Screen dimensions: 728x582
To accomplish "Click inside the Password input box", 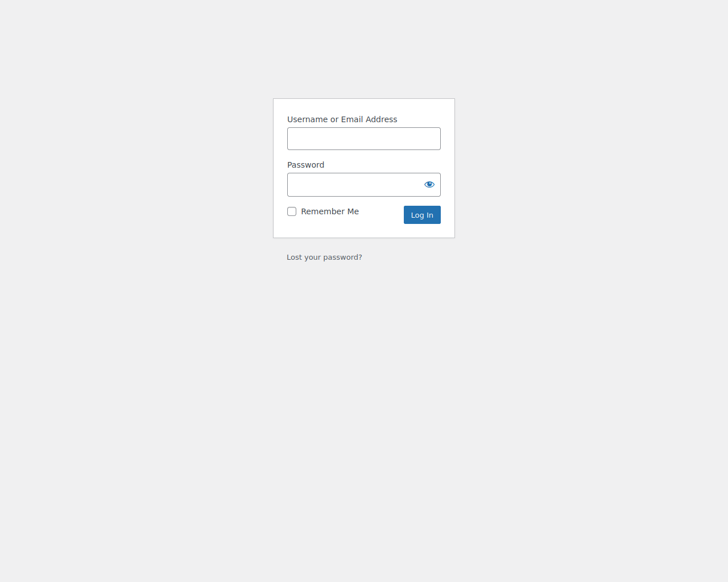I will 354,185.
